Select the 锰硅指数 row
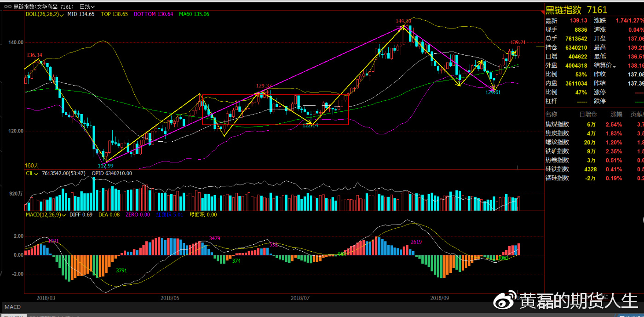The height and width of the screenshot is (317, 644). (594, 178)
